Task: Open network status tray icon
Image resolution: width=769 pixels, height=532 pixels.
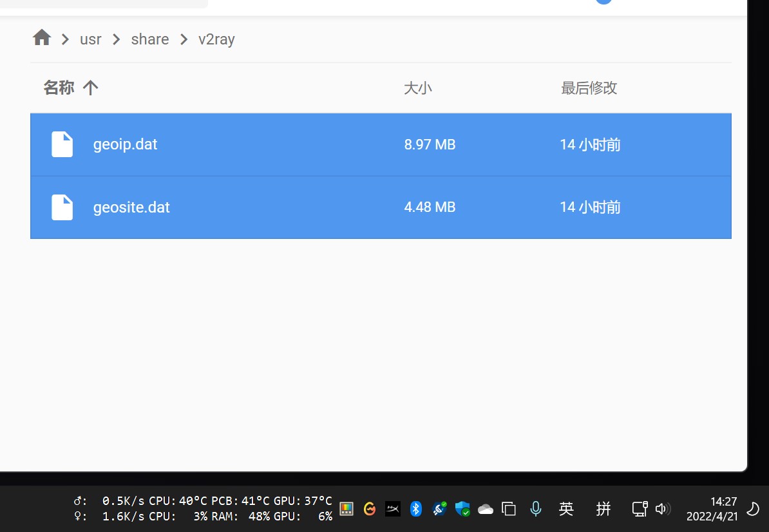Action: tap(640, 509)
